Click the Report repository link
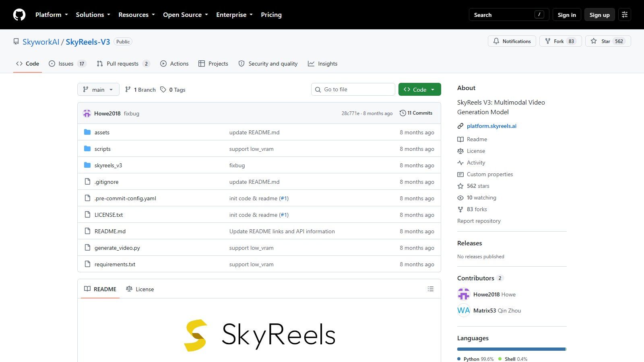This screenshot has width=644, height=362. [x=479, y=221]
